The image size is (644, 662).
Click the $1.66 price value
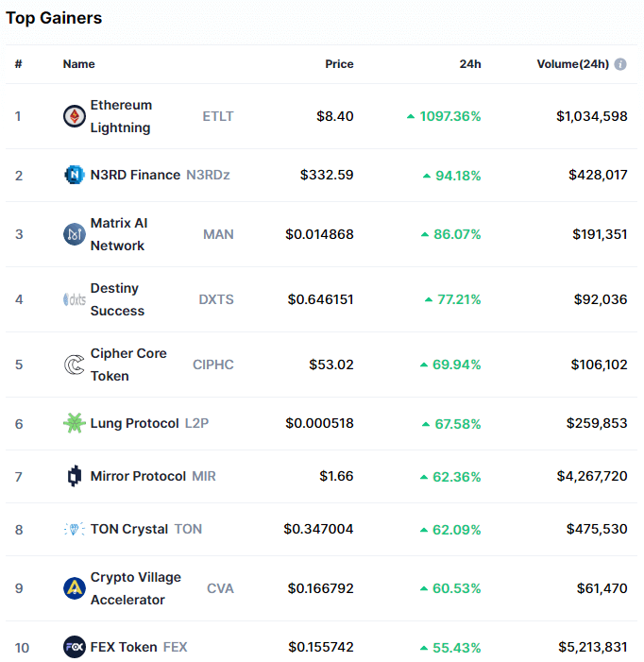(x=336, y=476)
